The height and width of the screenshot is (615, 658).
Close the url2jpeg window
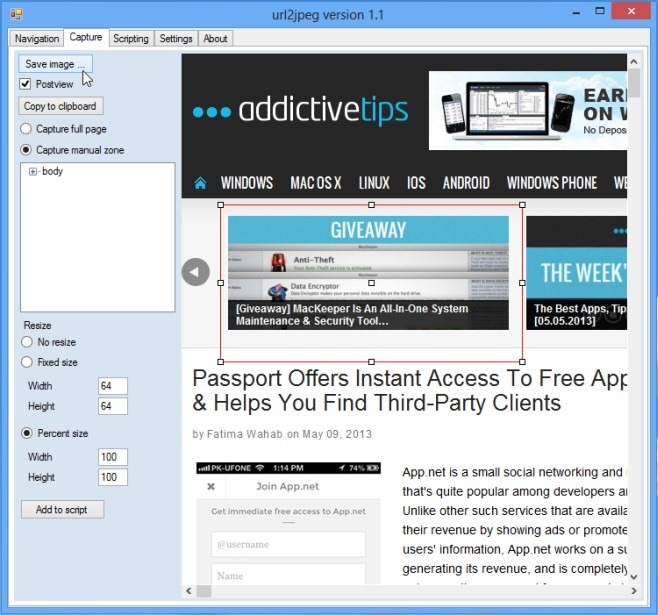click(631, 11)
